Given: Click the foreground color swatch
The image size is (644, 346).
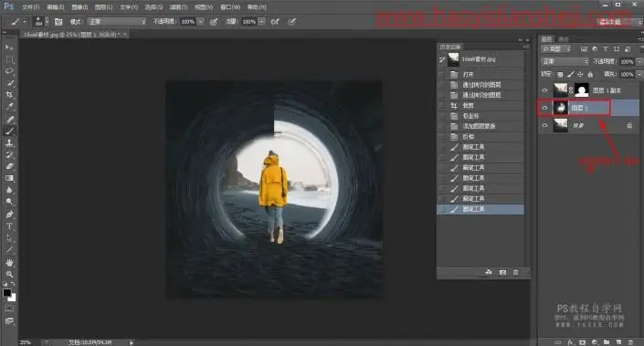Looking at the screenshot, I should coord(7,293).
